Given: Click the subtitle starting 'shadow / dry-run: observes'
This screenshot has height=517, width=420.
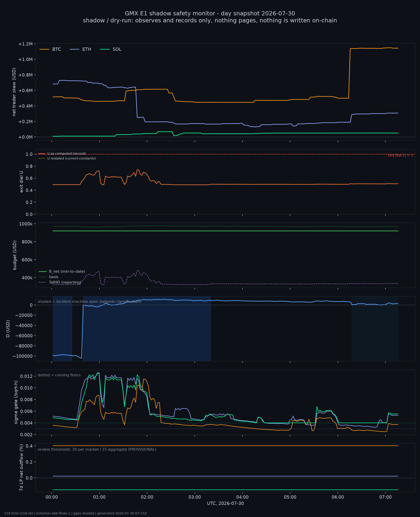Looking at the screenshot, I should [210, 21].
